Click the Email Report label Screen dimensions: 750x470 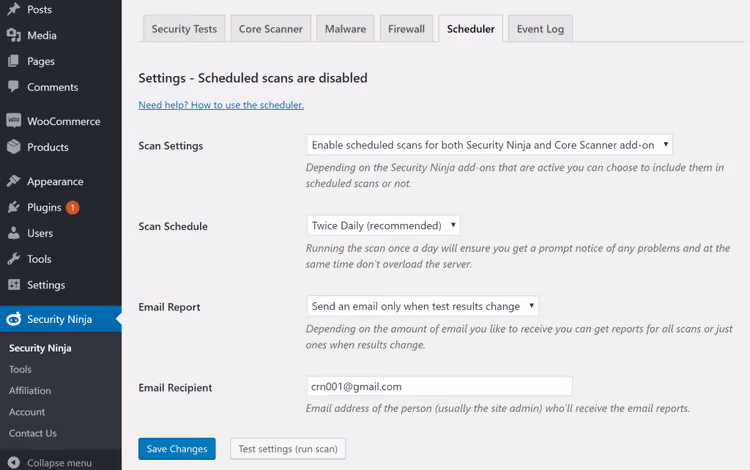pyautogui.click(x=169, y=307)
